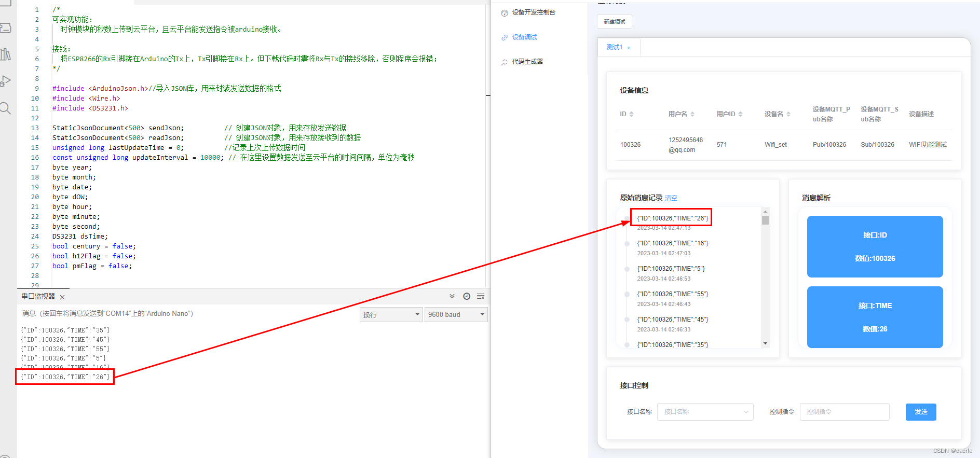980x458 pixels.
Task: Click the Pub/100326 topic cell
Action: 829,145
